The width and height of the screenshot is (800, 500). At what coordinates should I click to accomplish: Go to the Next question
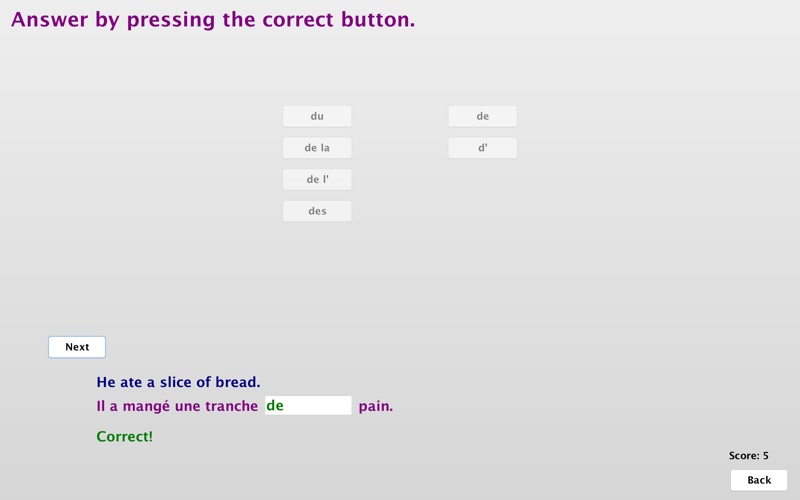pos(77,347)
